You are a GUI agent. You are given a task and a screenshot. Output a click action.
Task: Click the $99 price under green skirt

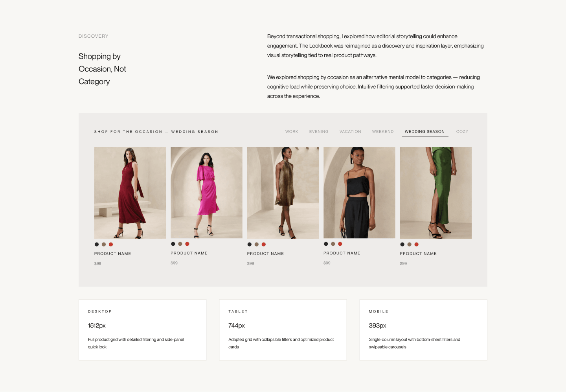[x=404, y=263]
